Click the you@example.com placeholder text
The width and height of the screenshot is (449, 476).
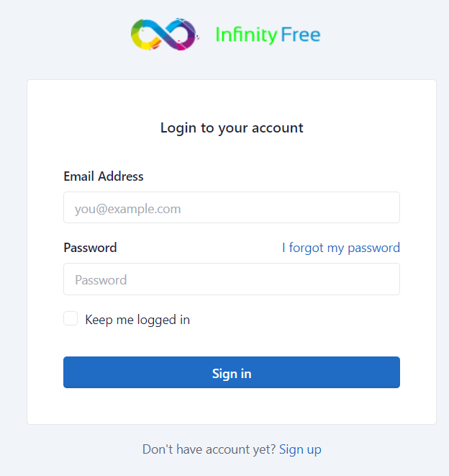[x=128, y=209]
